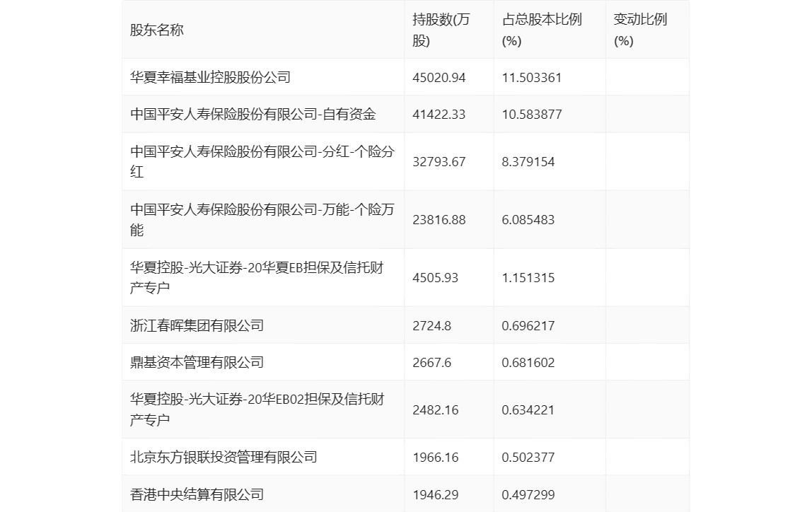Click the percentage 1.151315

click(528, 278)
